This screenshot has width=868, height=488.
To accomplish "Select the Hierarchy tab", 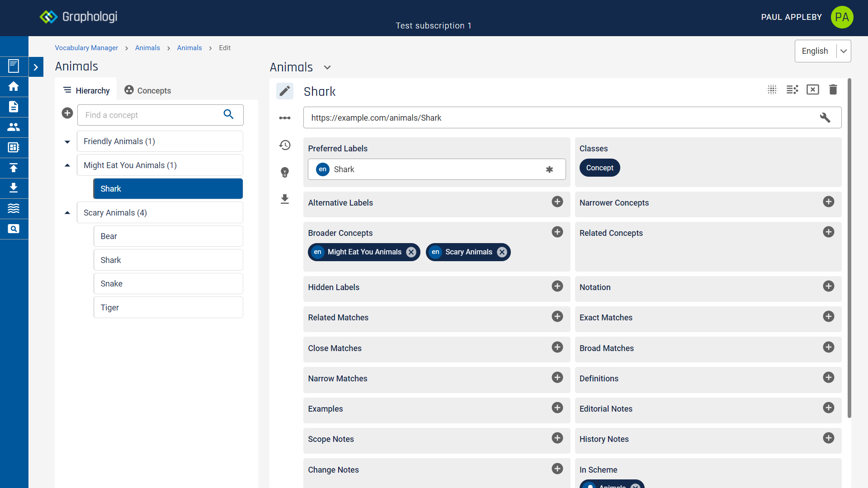I will pos(86,90).
